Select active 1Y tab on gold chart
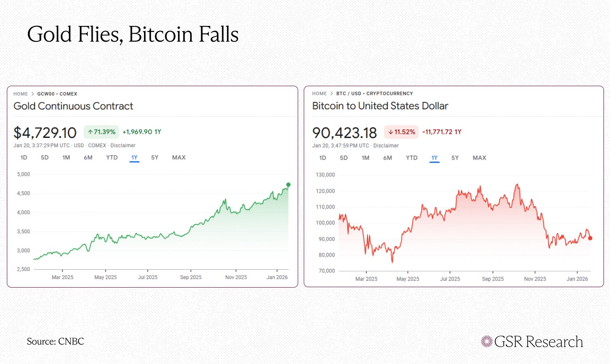610x364 pixels. [x=134, y=157]
